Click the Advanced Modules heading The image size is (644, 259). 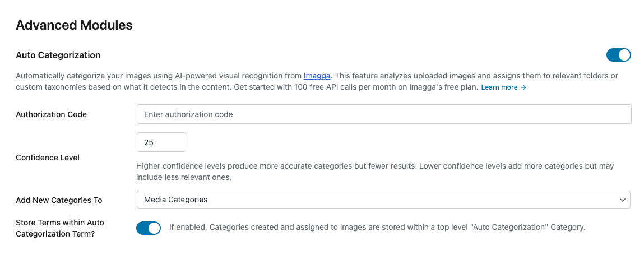coord(74,25)
